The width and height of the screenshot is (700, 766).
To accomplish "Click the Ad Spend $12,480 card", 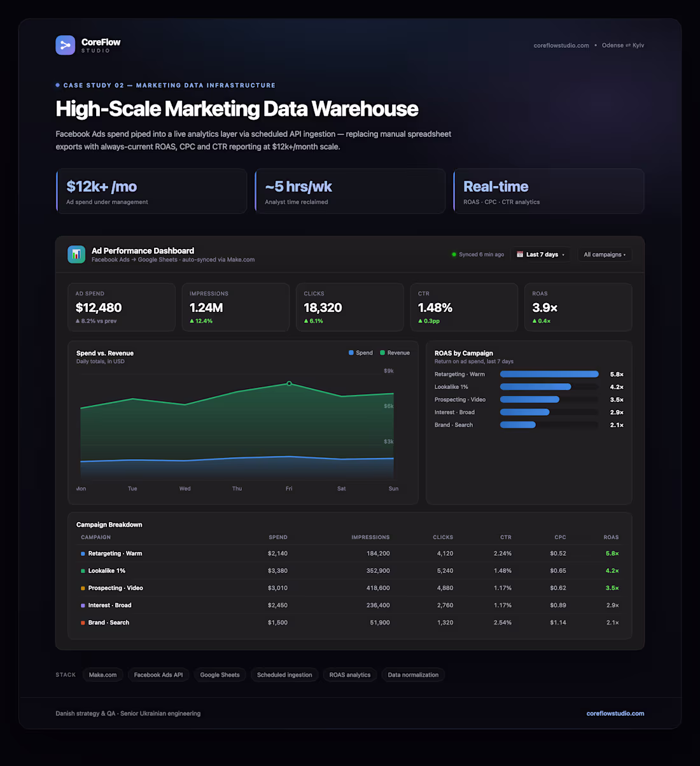I will tap(122, 308).
